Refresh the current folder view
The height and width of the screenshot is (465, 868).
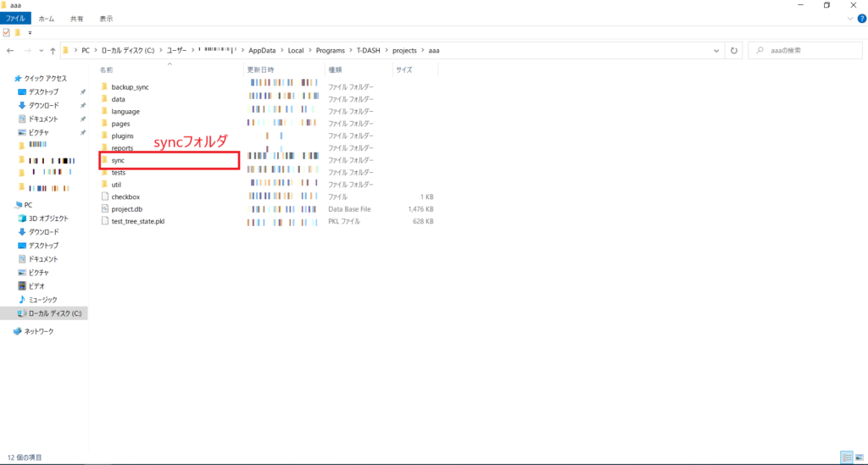[x=734, y=51]
